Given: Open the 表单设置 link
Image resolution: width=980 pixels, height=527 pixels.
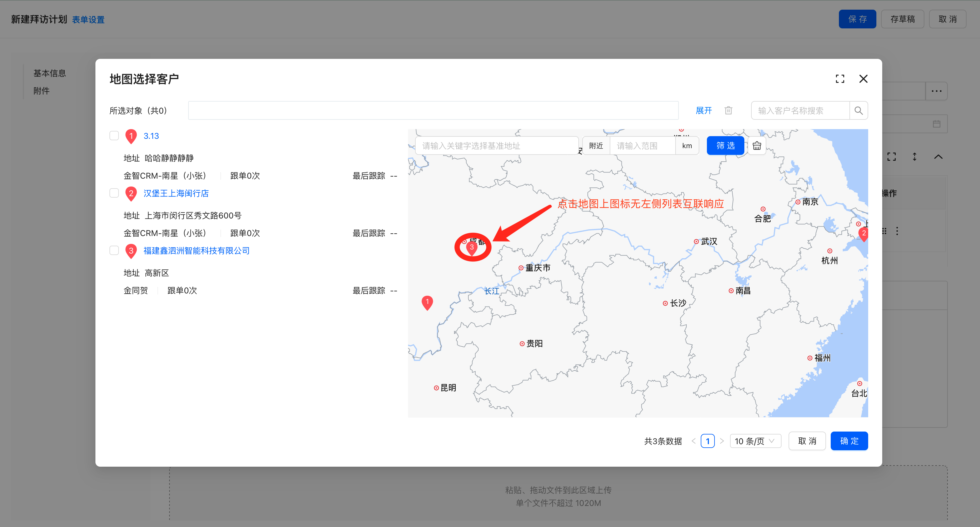Looking at the screenshot, I should [x=88, y=19].
